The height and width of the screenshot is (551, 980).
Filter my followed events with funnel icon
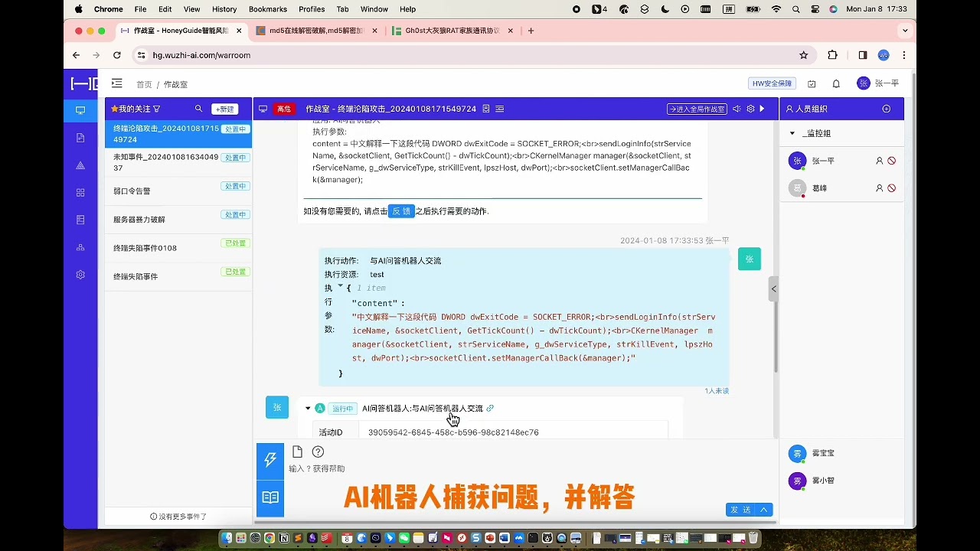(157, 109)
